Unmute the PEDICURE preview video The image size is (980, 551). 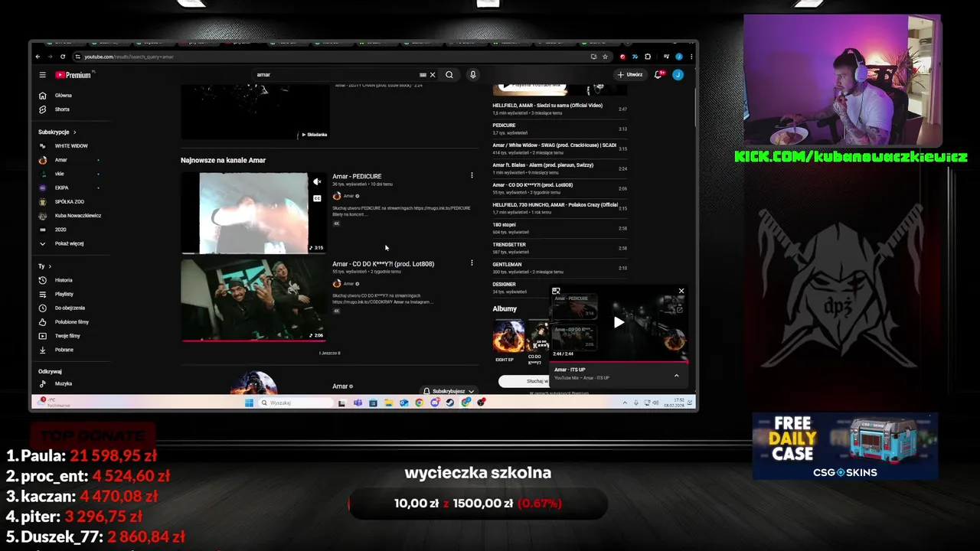point(317,181)
